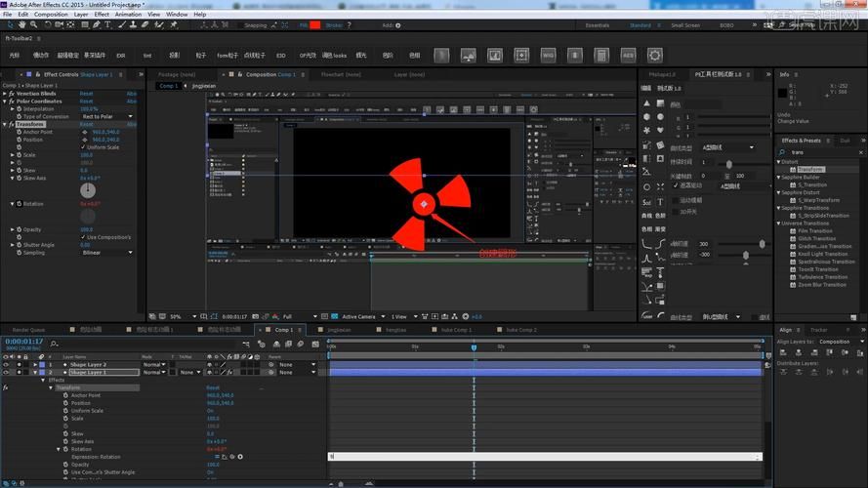Image resolution: width=868 pixels, height=488 pixels.
Task: Select the Puppet Pin tool
Action: point(173,25)
